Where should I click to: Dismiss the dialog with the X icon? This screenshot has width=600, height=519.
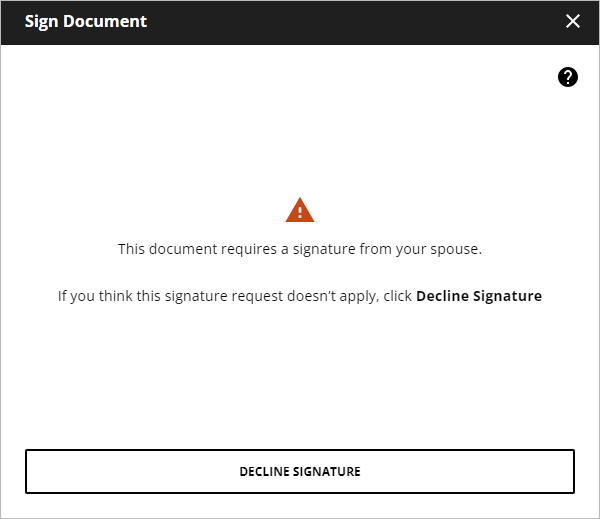(x=573, y=21)
